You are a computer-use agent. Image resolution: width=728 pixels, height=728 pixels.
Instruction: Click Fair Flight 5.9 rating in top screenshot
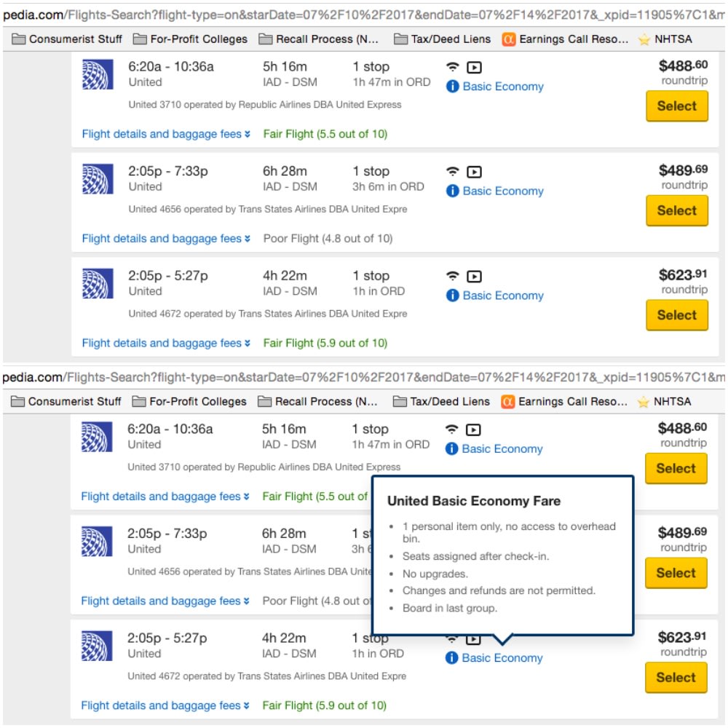click(x=325, y=343)
